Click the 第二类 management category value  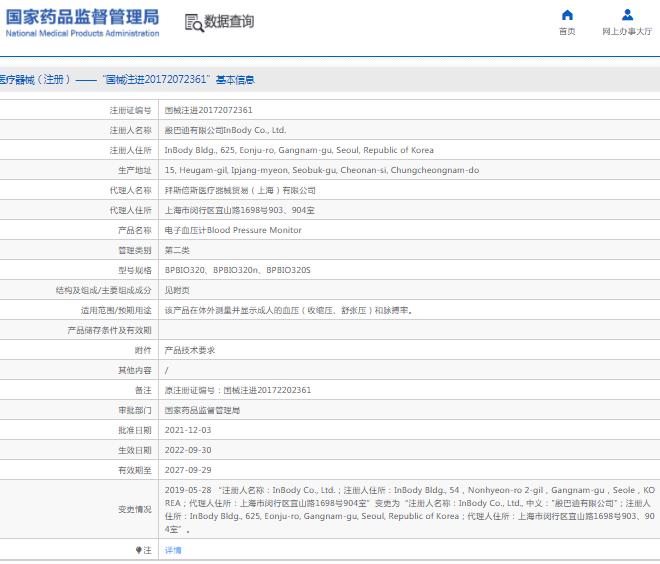tap(177, 250)
